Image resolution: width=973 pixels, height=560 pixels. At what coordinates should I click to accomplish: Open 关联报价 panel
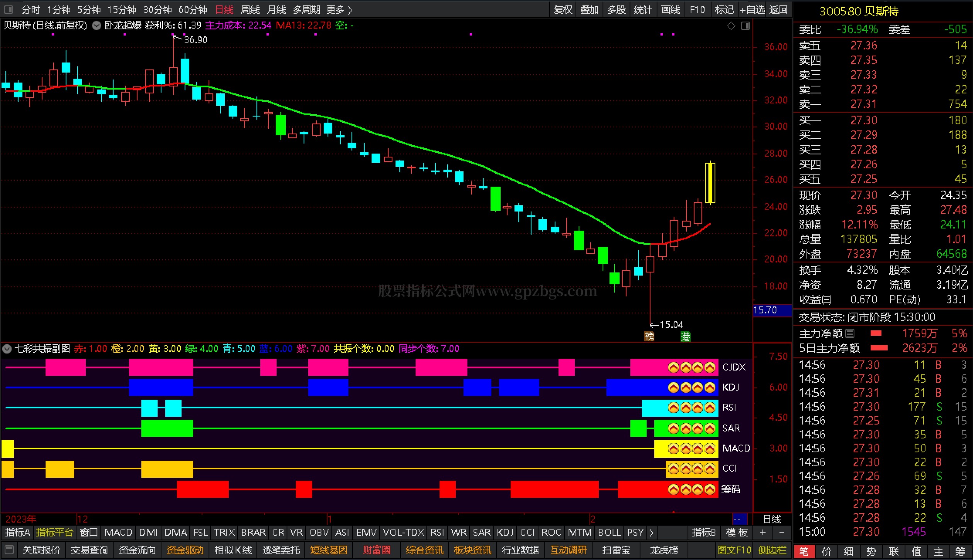coord(42,550)
